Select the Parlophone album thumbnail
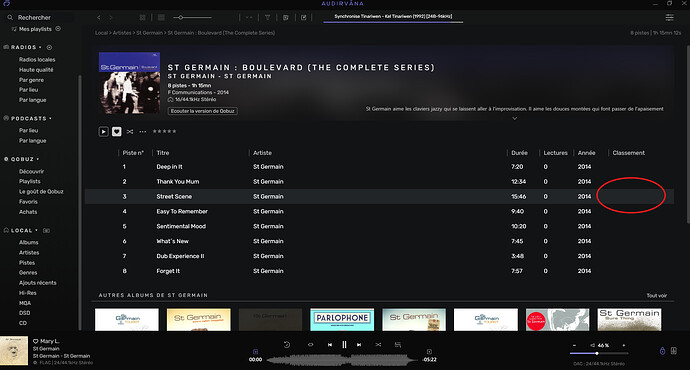Screen dimensions: 690x370 pos(342,319)
